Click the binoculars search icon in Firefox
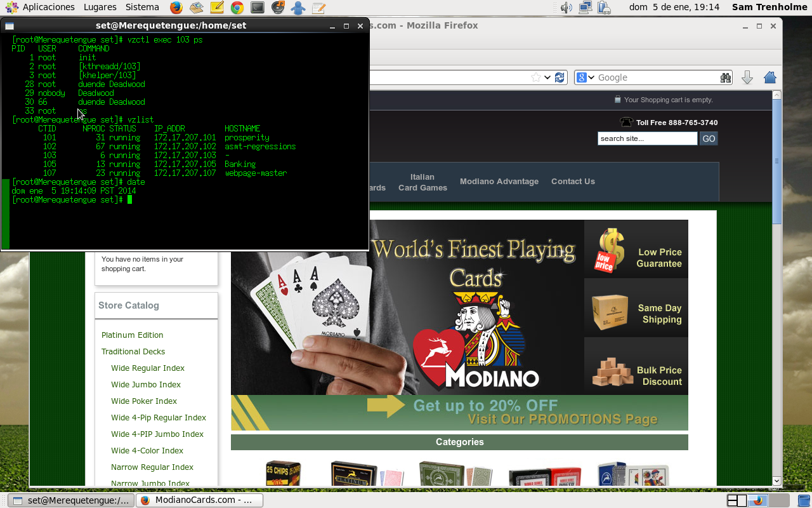 pyautogui.click(x=726, y=77)
